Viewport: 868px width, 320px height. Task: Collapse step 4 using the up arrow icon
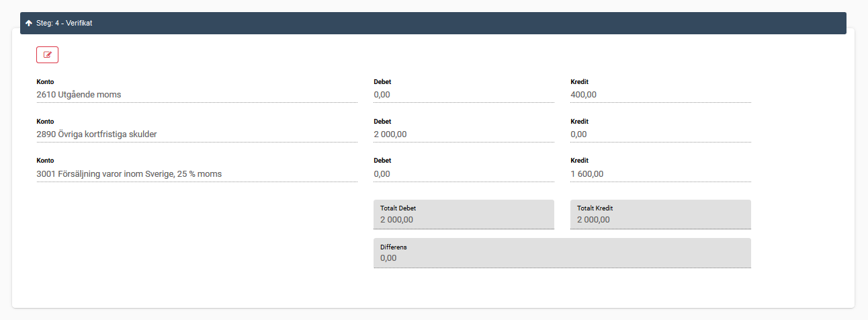click(x=29, y=23)
